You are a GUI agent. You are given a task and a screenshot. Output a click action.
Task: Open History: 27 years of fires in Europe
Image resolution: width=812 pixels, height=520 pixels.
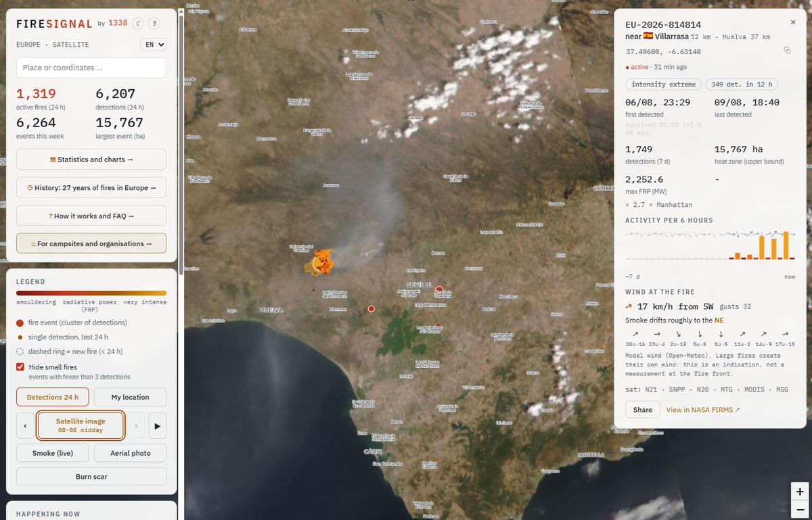click(x=91, y=188)
